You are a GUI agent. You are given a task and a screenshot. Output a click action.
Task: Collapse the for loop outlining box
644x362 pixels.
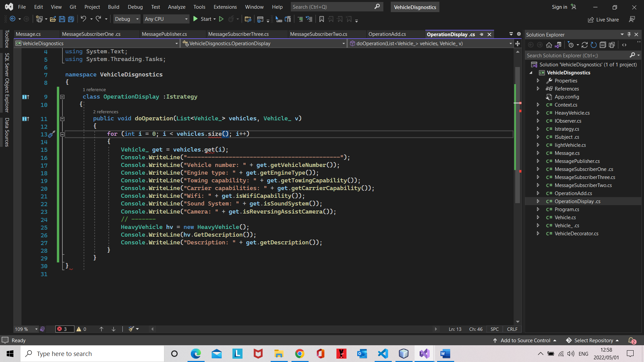[x=62, y=134]
